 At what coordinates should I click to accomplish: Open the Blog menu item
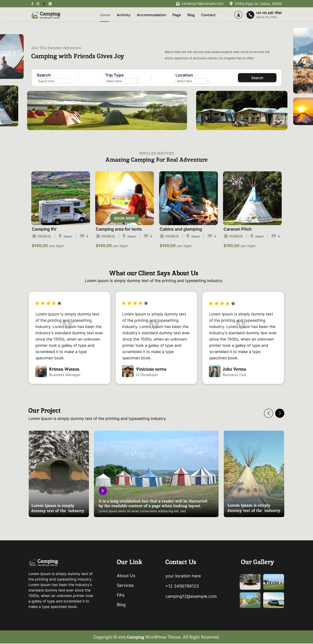(x=191, y=15)
